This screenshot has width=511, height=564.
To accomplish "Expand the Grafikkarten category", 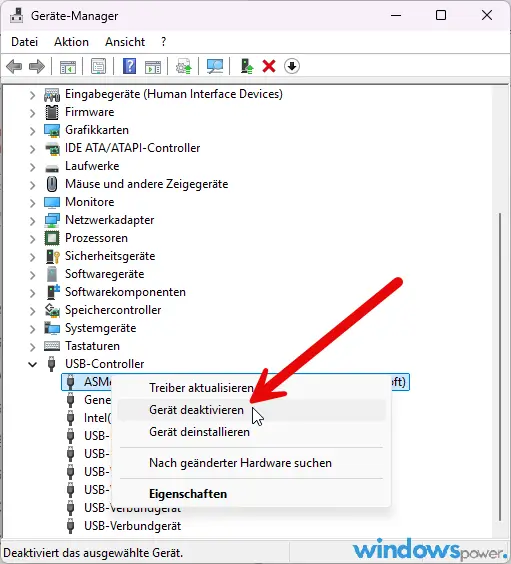I will (x=32, y=131).
